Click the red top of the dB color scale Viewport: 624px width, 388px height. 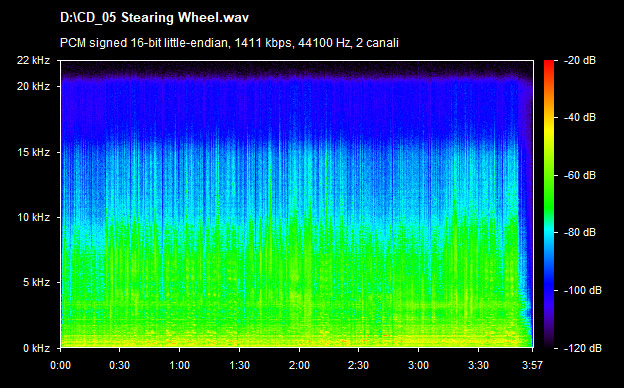coord(549,64)
